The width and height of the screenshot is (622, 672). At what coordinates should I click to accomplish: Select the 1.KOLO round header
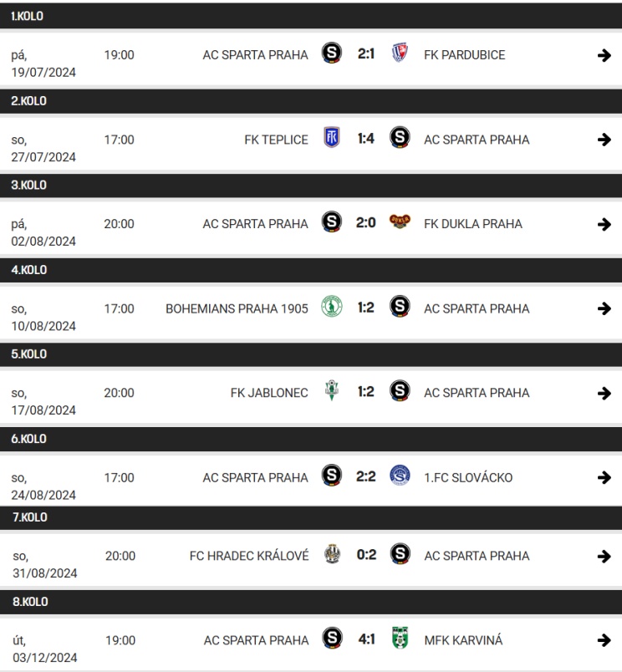point(28,17)
